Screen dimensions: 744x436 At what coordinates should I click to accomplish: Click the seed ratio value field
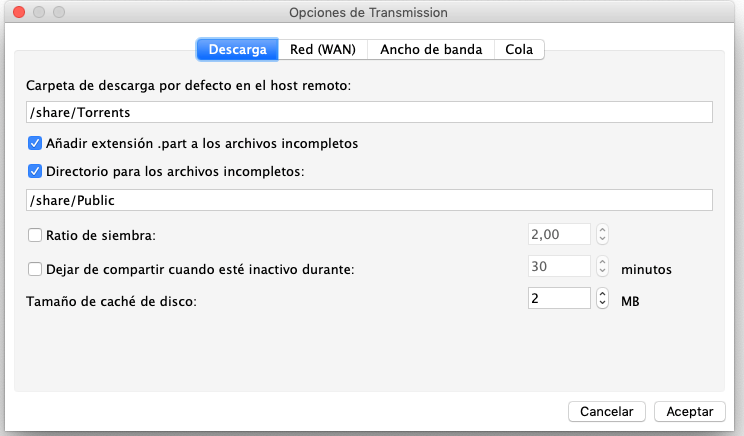pos(559,235)
